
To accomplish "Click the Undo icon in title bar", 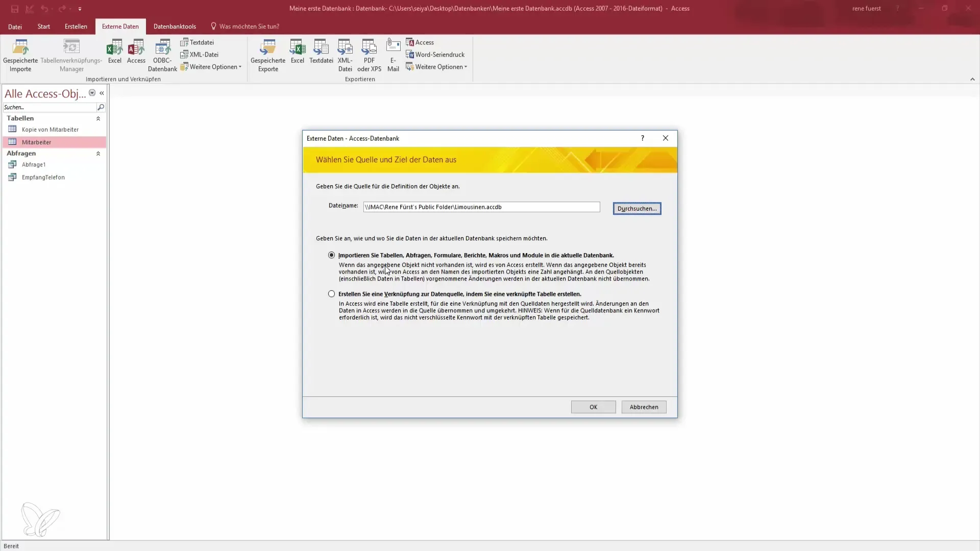I will 44,9.
